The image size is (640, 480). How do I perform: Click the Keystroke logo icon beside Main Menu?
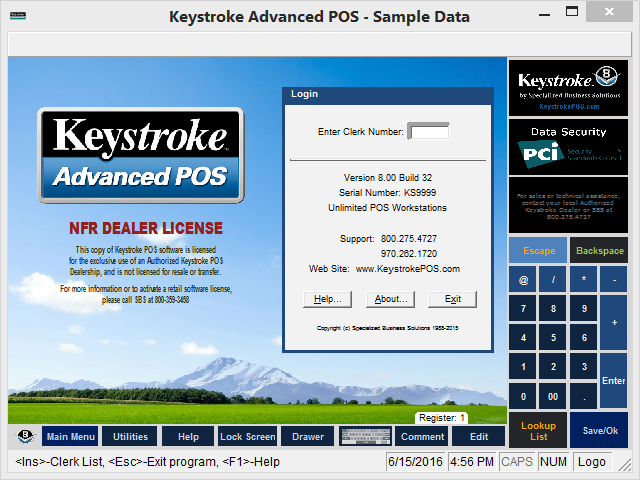[25, 436]
